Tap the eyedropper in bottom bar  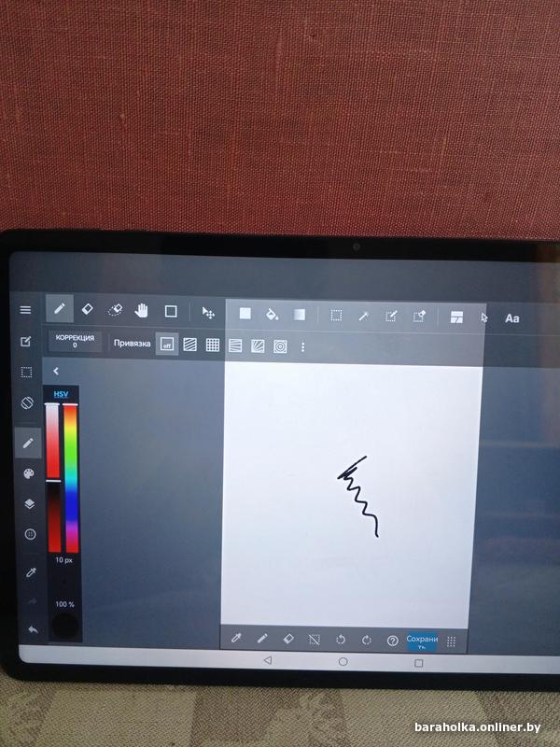pyautogui.click(x=236, y=638)
